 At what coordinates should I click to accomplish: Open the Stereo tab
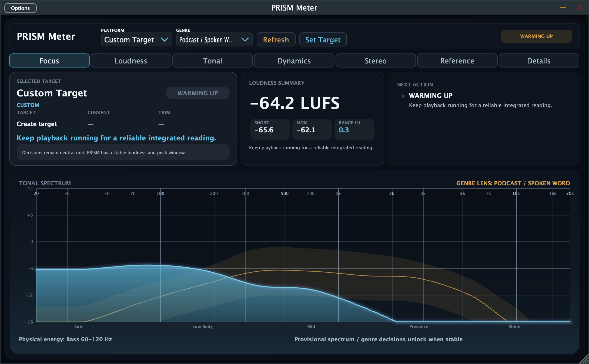click(376, 61)
